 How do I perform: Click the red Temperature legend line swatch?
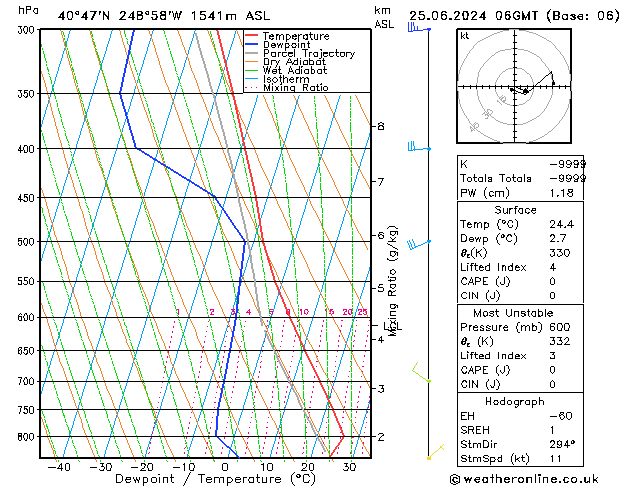point(252,35)
